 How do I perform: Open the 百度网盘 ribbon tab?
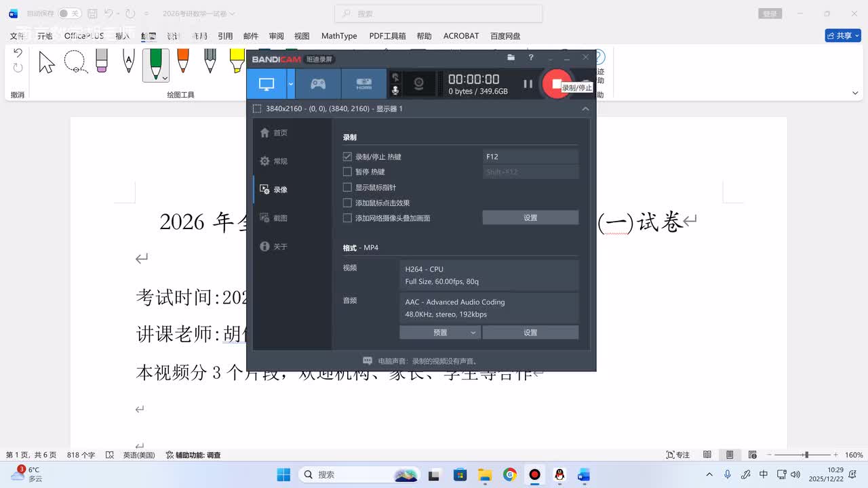505,36
